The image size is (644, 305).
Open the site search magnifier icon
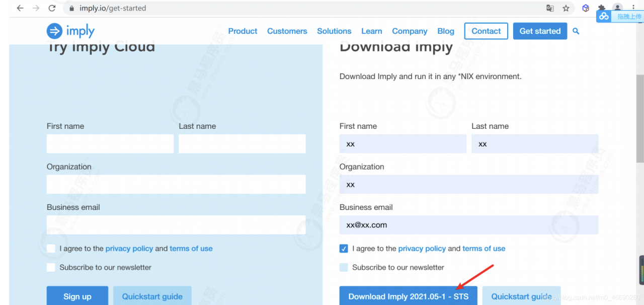tap(576, 31)
